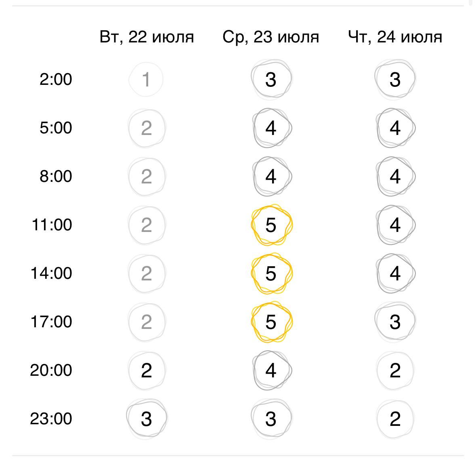Click the index 4 circle at 8:00 Thursday
This screenshot has height=459, width=476.
[x=396, y=177]
